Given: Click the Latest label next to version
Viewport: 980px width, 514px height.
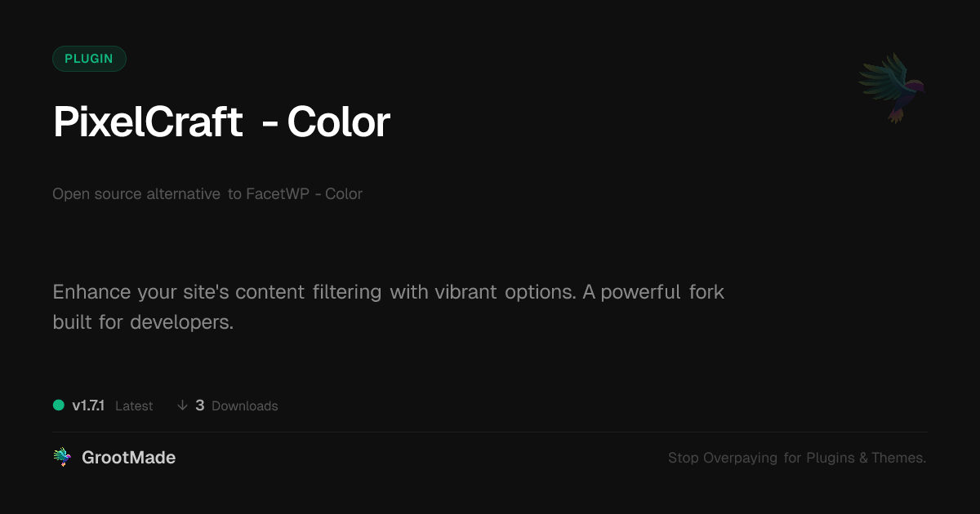Looking at the screenshot, I should point(134,406).
